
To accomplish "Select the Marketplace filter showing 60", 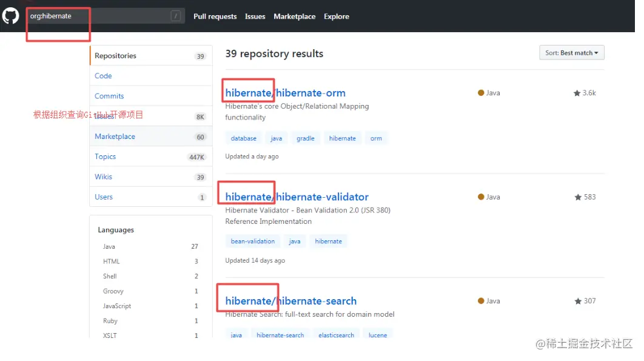I will pos(151,136).
